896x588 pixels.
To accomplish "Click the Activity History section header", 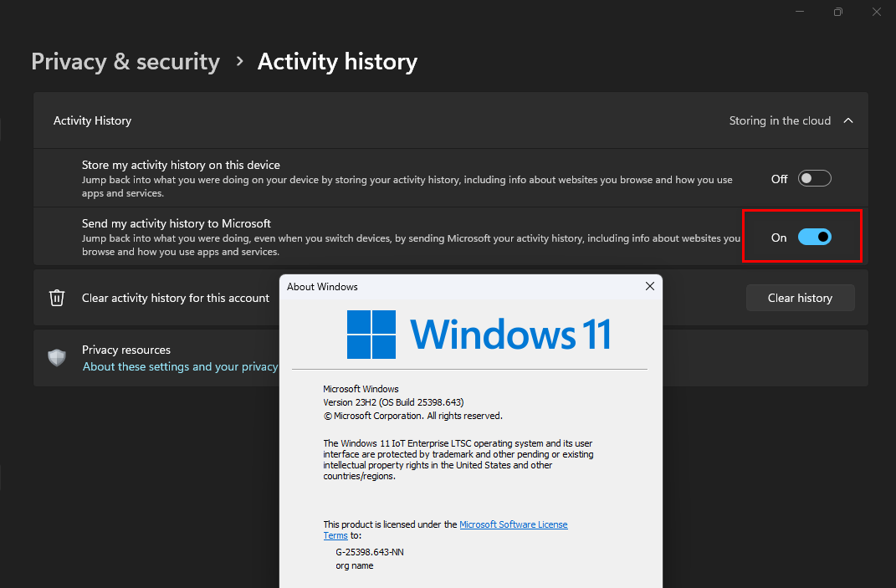I will pyautogui.click(x=451, y=120).
